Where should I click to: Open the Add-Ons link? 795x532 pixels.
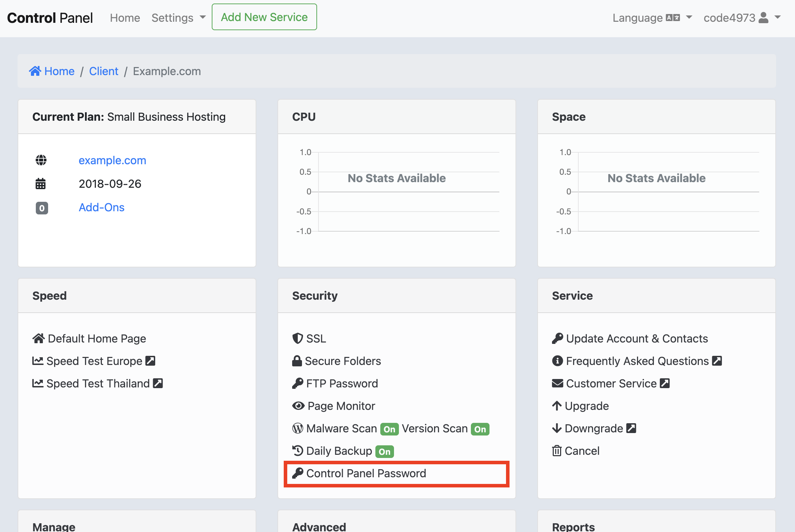101,207
